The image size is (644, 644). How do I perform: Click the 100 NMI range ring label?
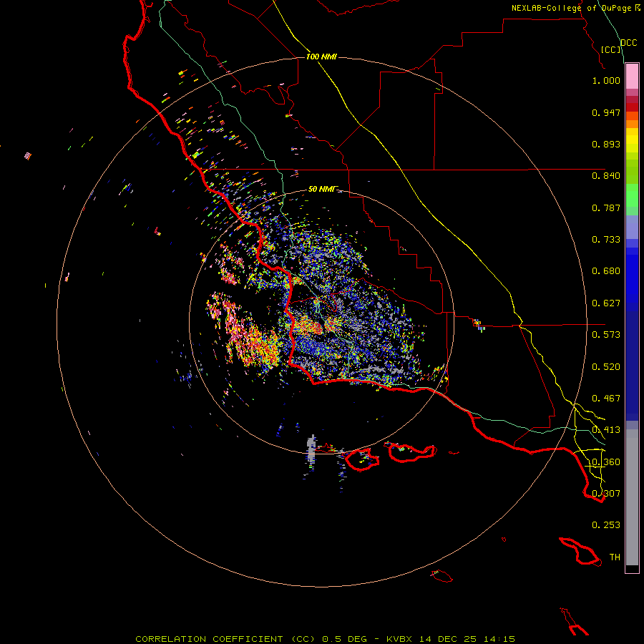pyautogui.click(x=321, y=57)
